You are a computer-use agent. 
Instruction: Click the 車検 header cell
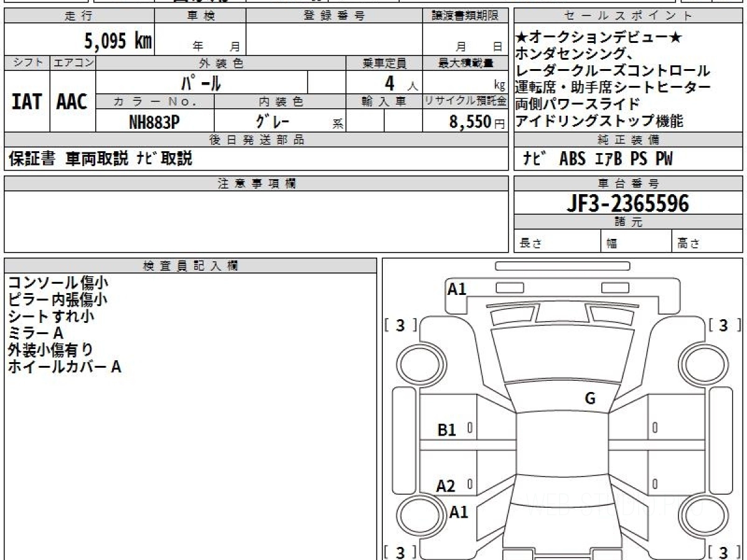200,16
